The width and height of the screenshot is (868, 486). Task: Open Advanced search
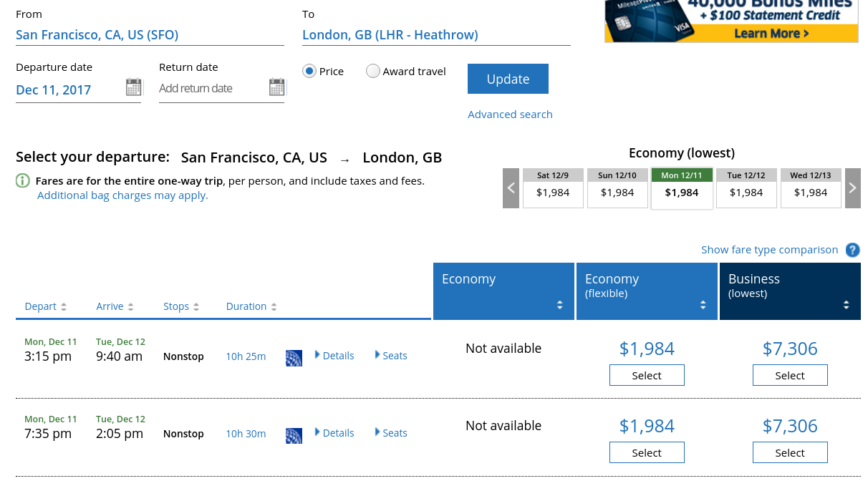(510, 114)
